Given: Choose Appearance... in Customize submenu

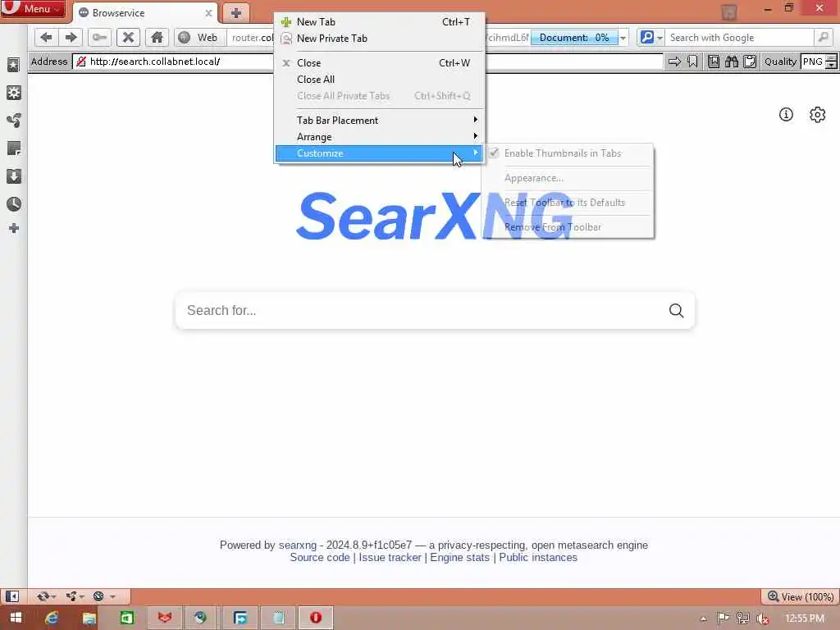Looking at the screenshot, I should [x=568, y=178].
